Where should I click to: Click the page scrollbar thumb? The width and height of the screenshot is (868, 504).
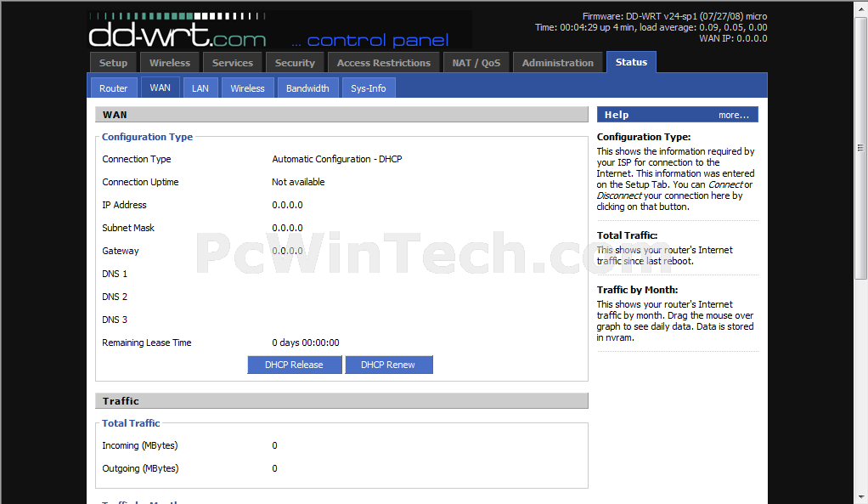860,149
